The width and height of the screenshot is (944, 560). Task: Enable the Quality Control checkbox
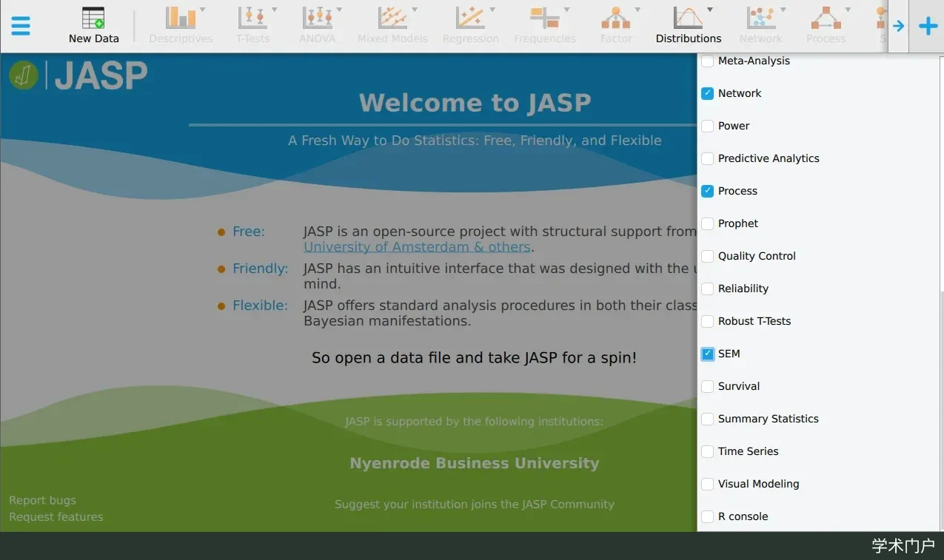(x=707, y=256)
